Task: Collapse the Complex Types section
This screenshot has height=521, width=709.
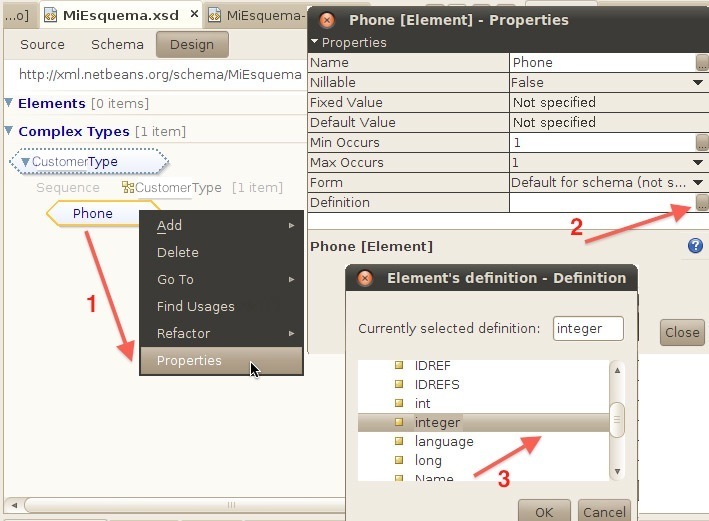Action: 9,131
